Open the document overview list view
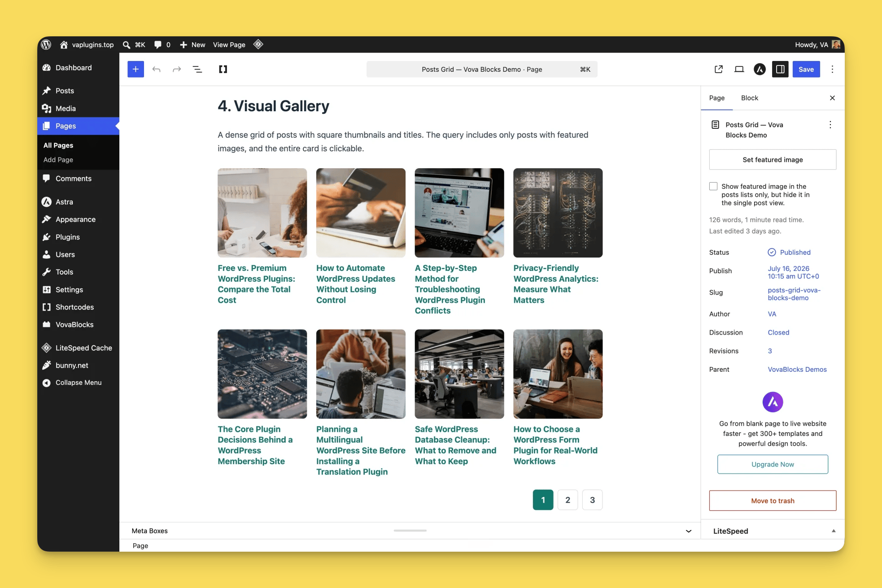The image size is (882, 588). pos(197,69)
